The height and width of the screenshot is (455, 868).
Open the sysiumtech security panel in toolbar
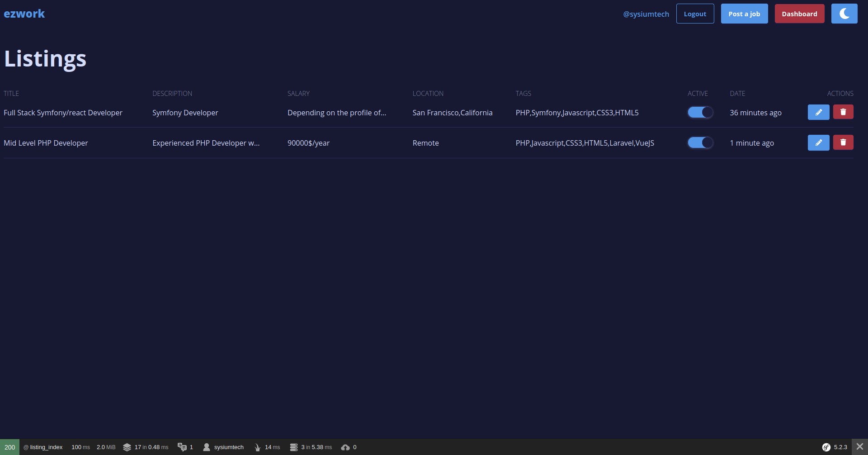[x=224, y=447]
